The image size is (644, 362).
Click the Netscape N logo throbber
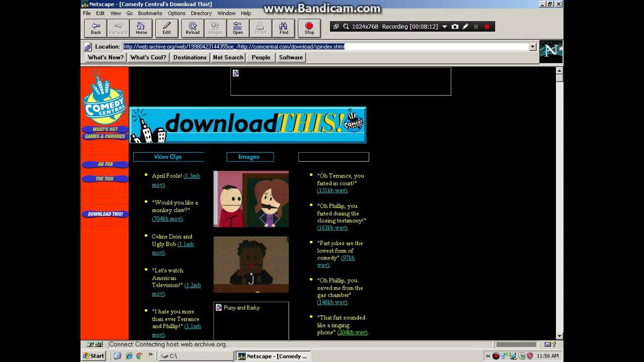[x=551, y=51]
